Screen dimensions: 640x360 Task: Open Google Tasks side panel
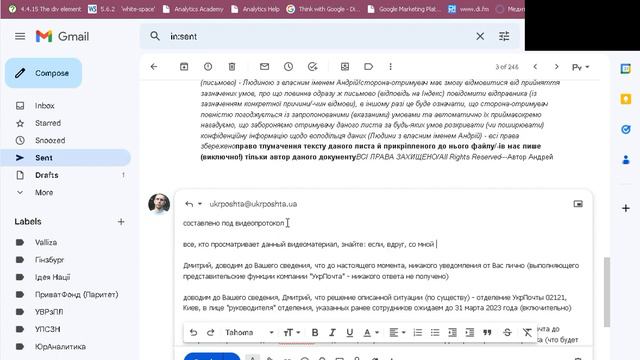coord(626,129)
